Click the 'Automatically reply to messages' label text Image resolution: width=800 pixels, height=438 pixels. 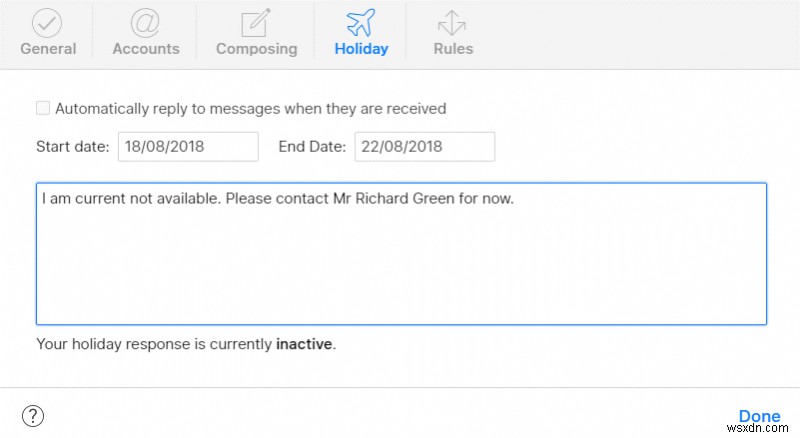point(250,108)
